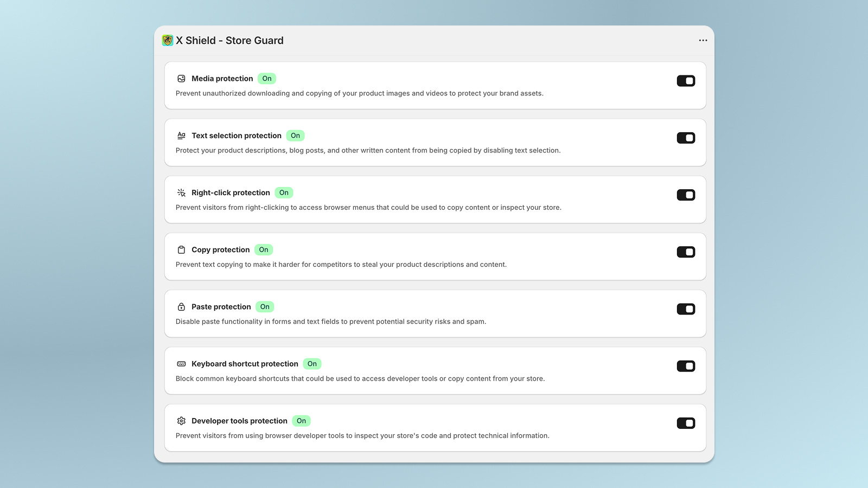Viewport: 868px width, 488px height.
Task: Disable the Copy protection switch
Action: click(x=686, y=252)
